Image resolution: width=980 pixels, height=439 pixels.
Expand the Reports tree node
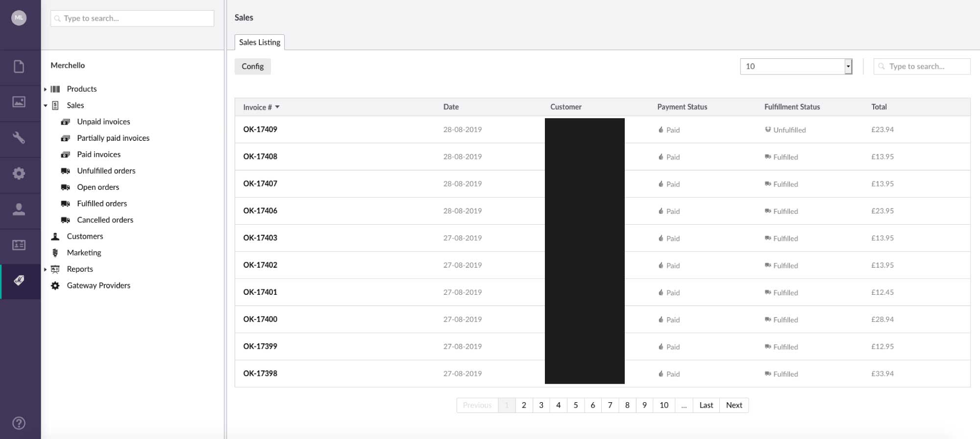(x=45, y=269)
